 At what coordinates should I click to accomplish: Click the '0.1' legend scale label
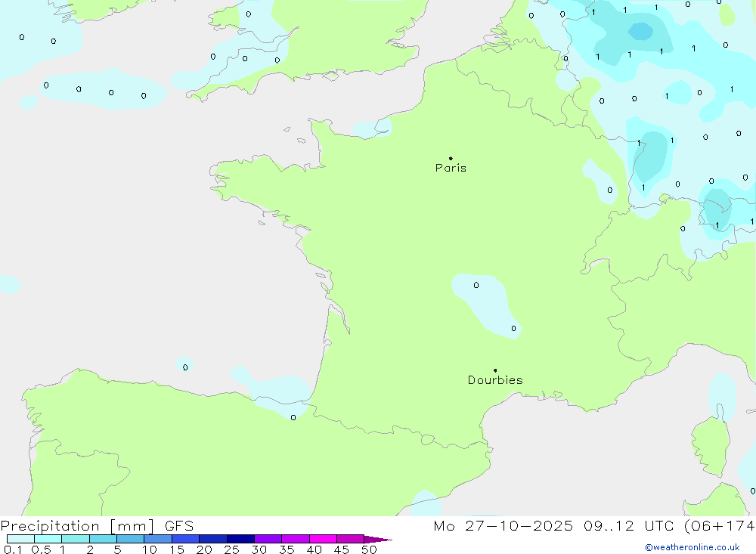[x=13, y=549]
